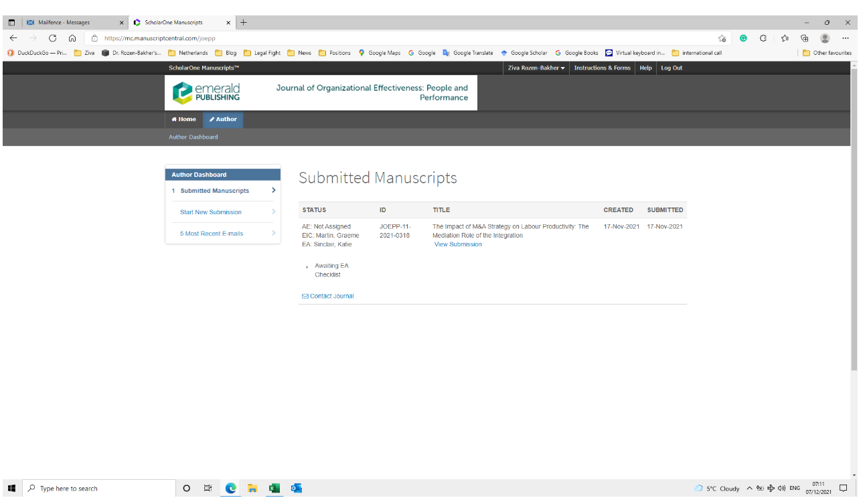Screen dimensions: 865x504
Task: Expand the Ziva Rozen-Bakher user dropdown
Action: click(x=536, y=68)
